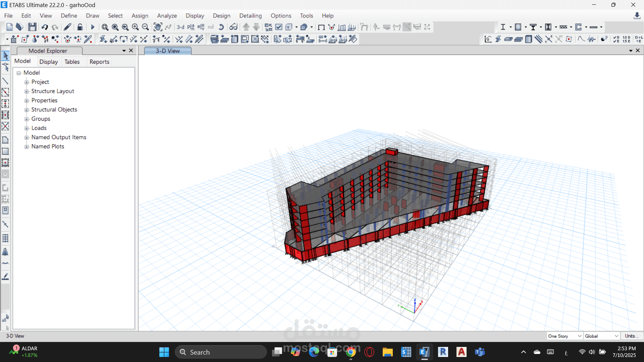This screenshot has width=644, height=362.
Task: Open Google Chrome from the taskbar
Action: 351,352
